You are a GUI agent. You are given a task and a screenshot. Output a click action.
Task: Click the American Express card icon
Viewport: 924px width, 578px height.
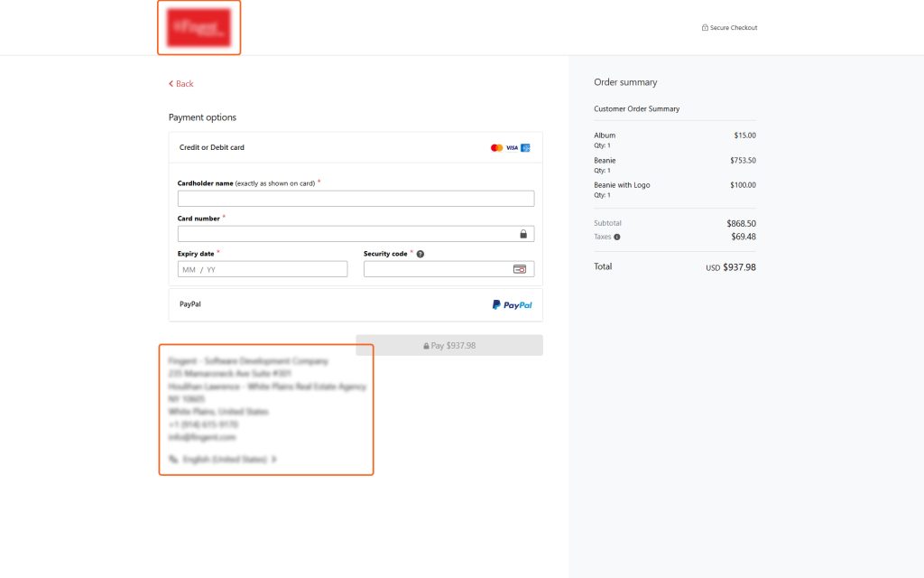(x=525, y=147)
